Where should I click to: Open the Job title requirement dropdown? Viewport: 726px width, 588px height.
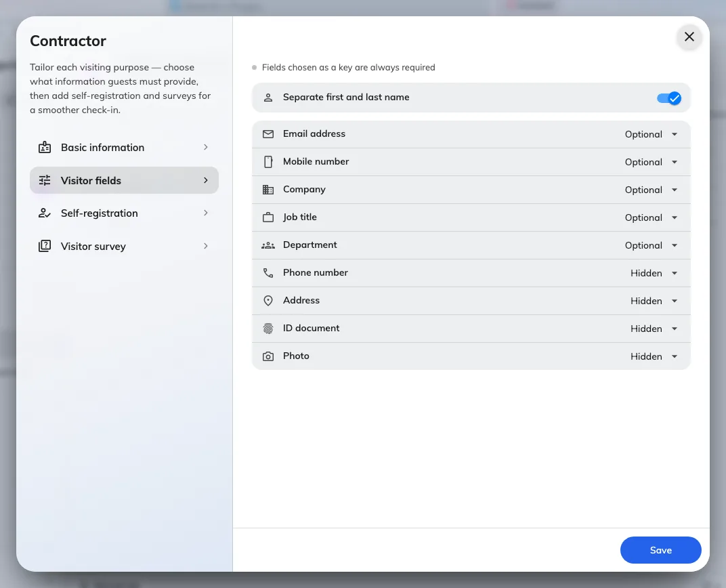[652, 217]
